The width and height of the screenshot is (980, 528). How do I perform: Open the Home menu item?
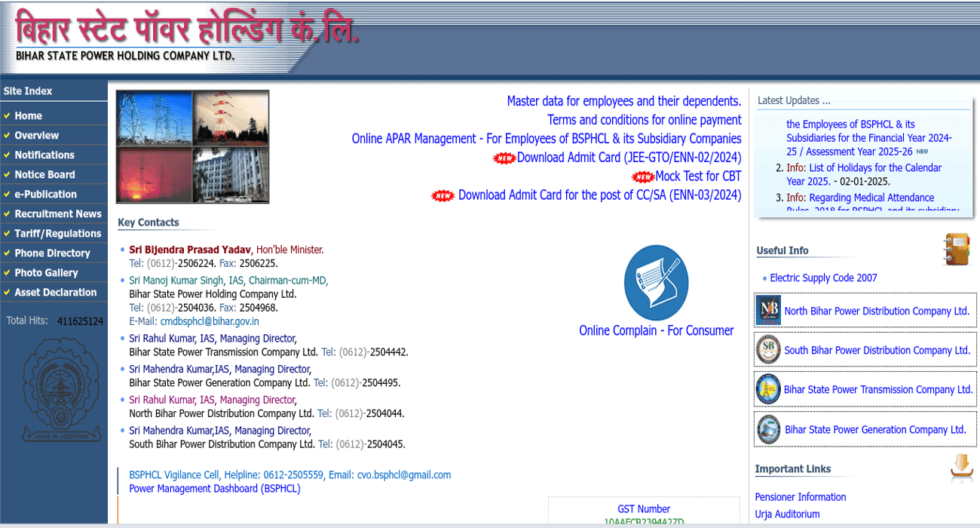pos(28,115)
